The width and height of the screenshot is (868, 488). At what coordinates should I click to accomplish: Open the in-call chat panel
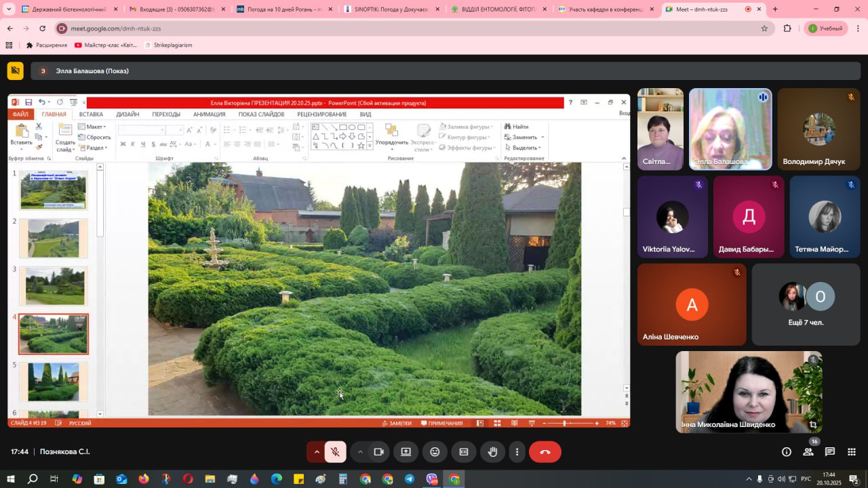pos(829,452)
